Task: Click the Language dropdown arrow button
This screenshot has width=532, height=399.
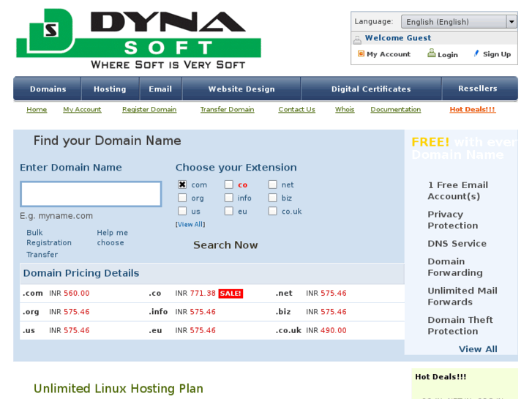Action: pyautogui.click(x=512, y=22)
